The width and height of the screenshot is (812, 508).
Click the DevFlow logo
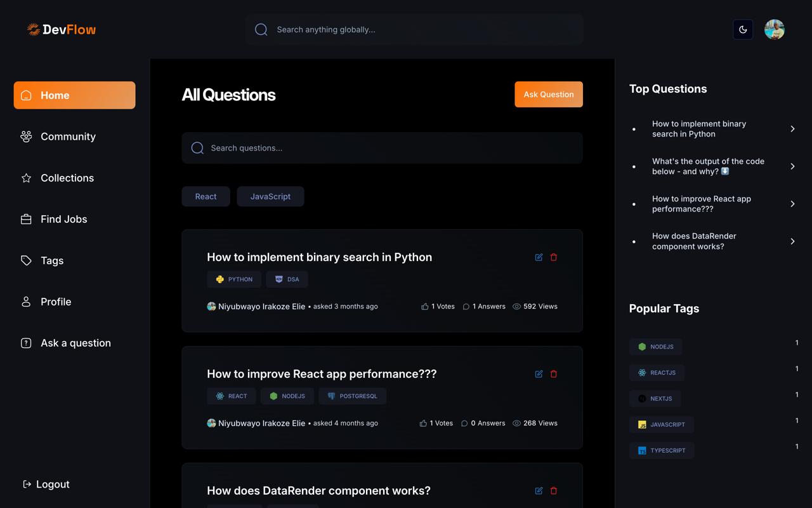click(62, 29)
